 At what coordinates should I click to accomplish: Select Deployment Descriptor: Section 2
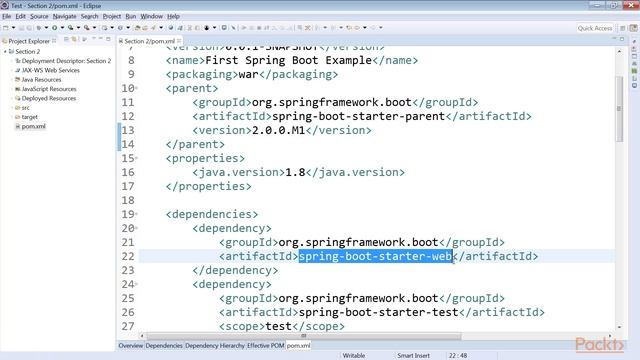click(66, 61)
